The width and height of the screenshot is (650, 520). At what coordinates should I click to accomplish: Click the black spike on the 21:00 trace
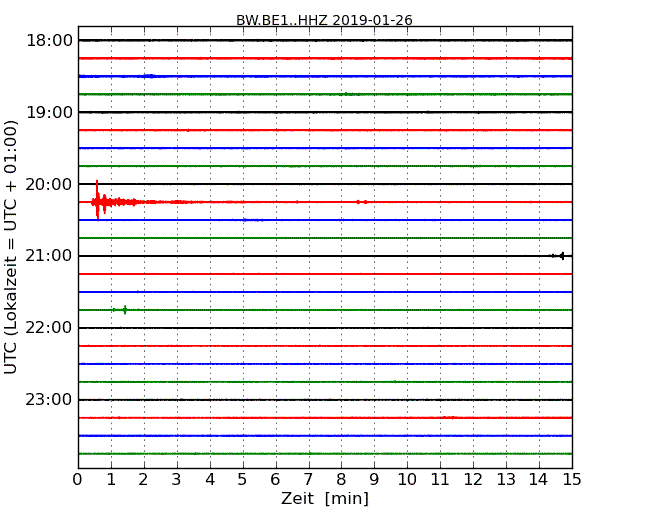pyautogui.click(x=562, y=256)
